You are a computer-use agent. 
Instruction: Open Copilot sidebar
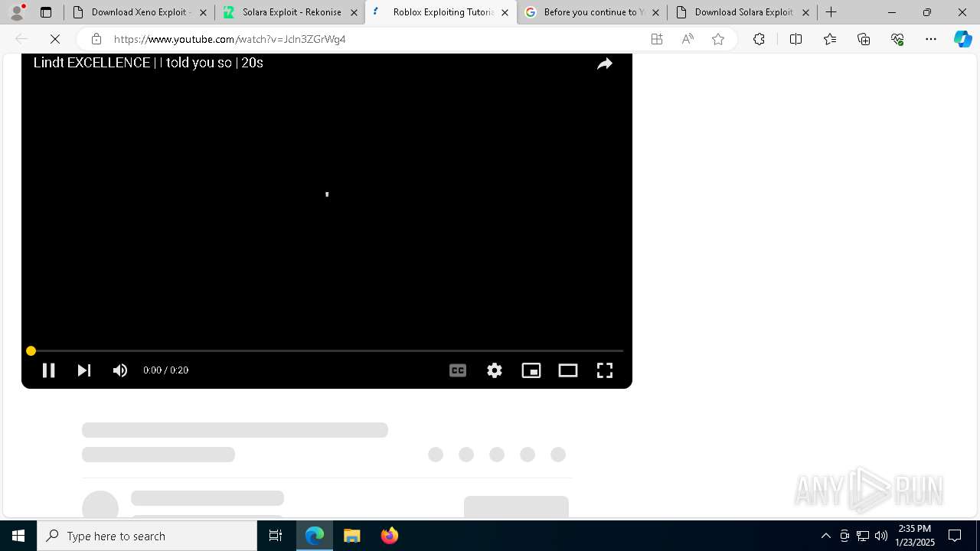962,39
